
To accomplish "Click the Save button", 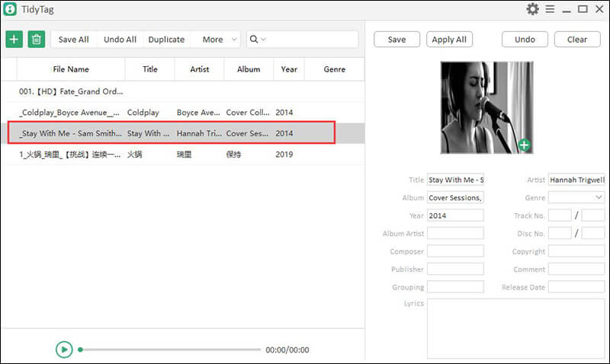I will click(x=396, y=40).
